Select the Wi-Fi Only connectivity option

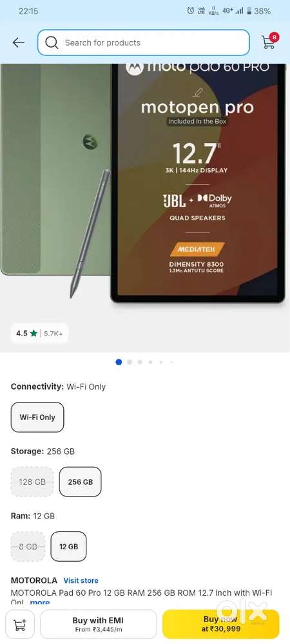pyautogui.click(x=37, y=417)
